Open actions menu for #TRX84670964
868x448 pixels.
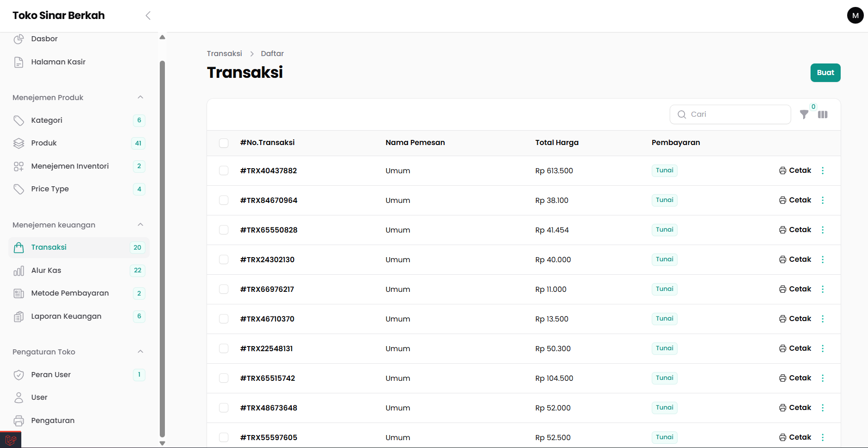coord(823,200)
